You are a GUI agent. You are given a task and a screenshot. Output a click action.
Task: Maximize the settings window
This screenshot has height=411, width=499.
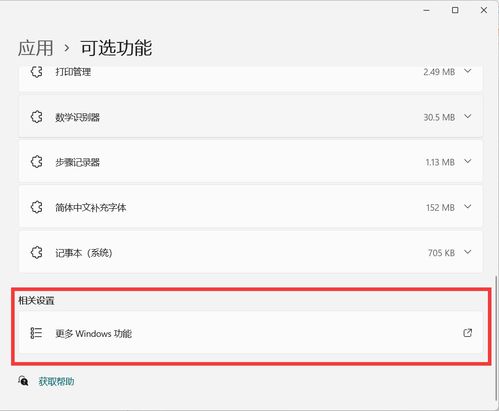455,10
